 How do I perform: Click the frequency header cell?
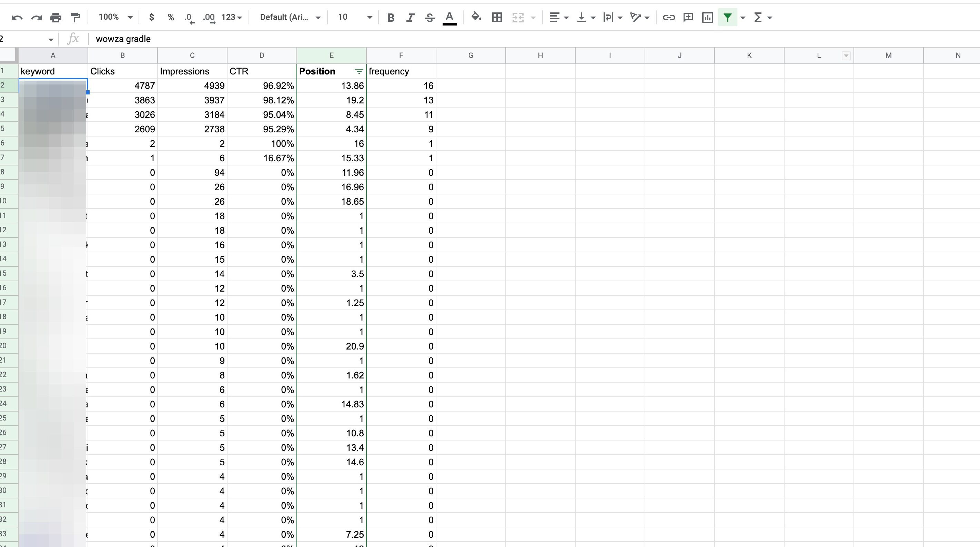pyautogui.click(x=401, y=71)
